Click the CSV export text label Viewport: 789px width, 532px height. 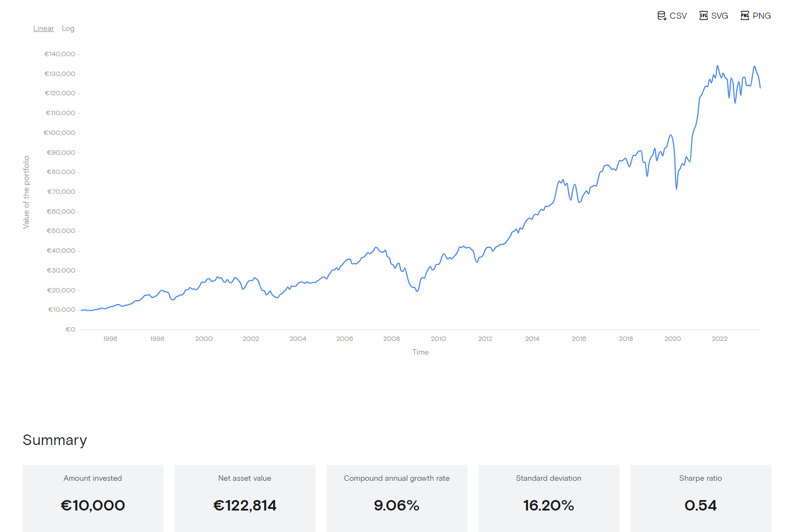[678, 16]
